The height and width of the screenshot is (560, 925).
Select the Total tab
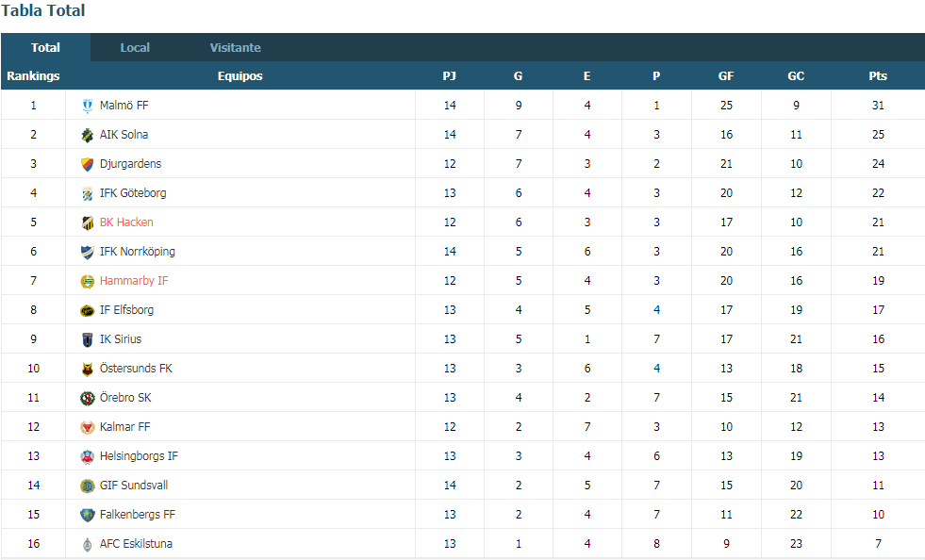[45, 48]
